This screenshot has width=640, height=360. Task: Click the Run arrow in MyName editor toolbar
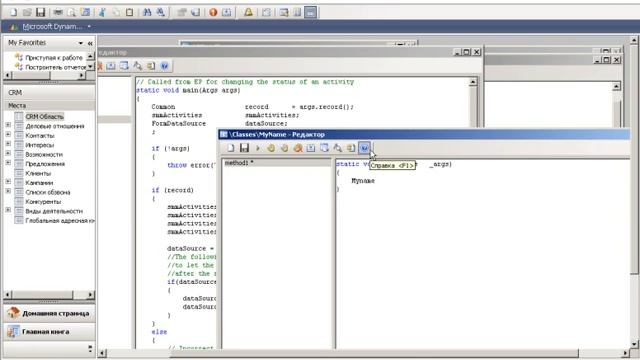coord(258,148)
